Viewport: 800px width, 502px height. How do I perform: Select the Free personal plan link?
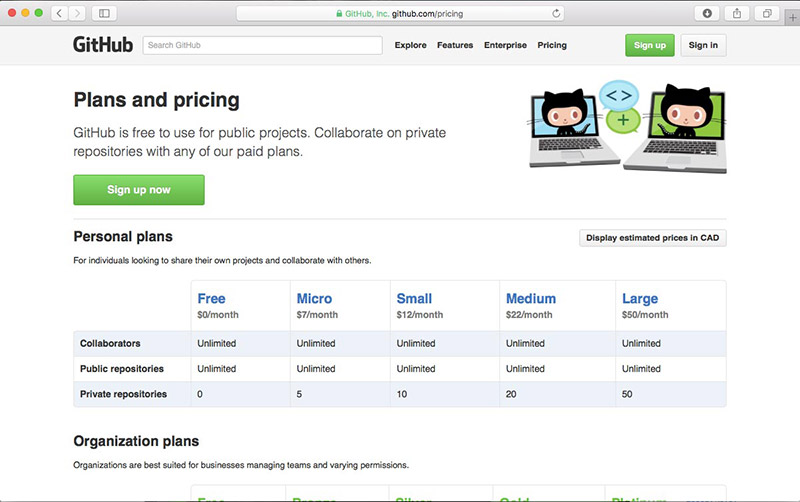(211, 298)
